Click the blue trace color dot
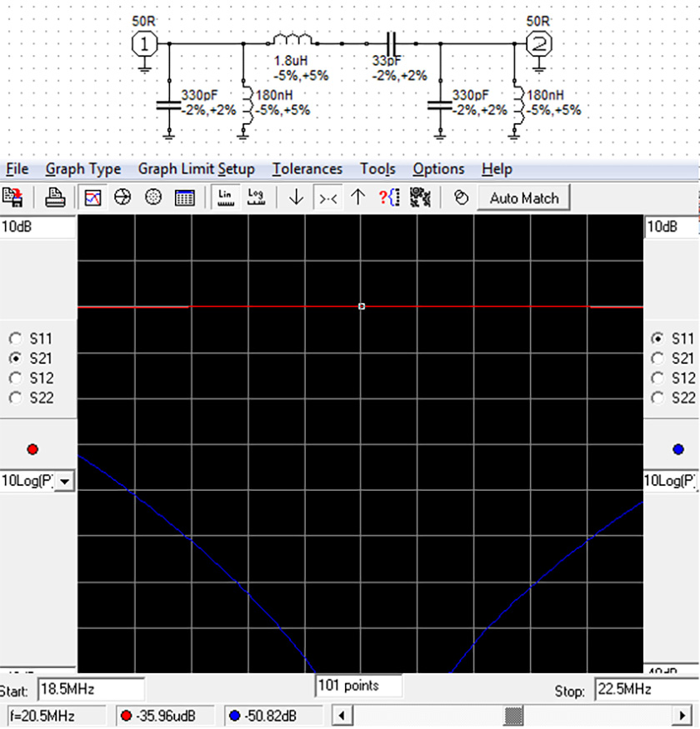The image size is (700, 729). [678, 450]
